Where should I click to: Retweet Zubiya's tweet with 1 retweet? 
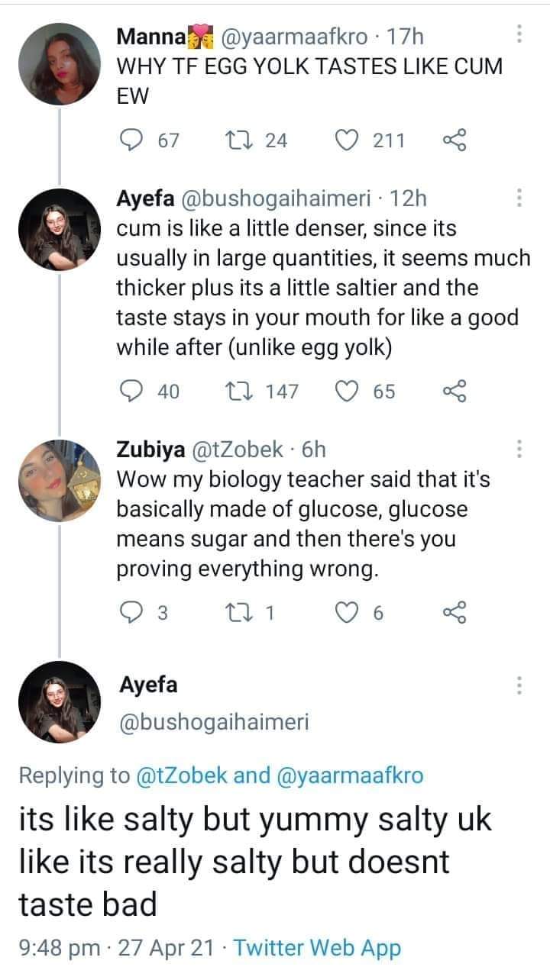[x=235, y=614]
